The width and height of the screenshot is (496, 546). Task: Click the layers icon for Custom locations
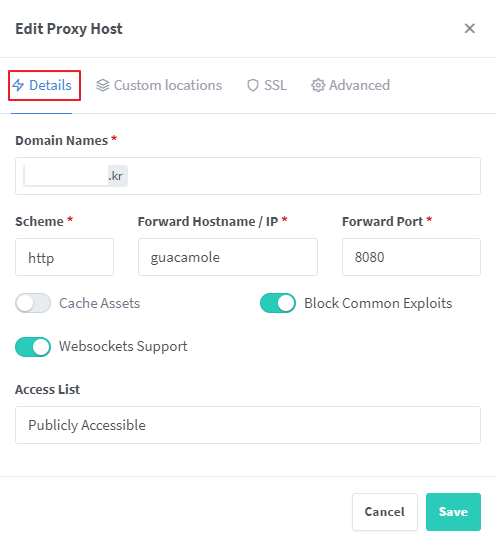103,85
